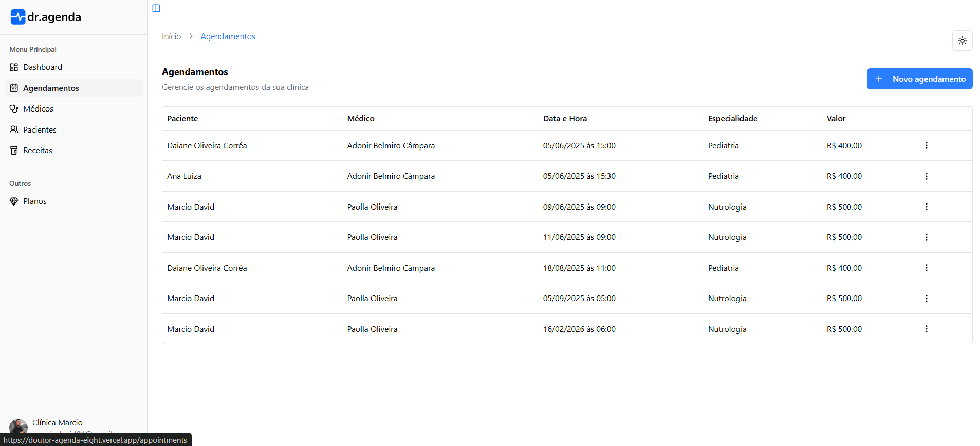Viewport: 980px width, 446px height.
Task: Open actions menu for Ana Luiza's appointment
Action: coord(926,176)
